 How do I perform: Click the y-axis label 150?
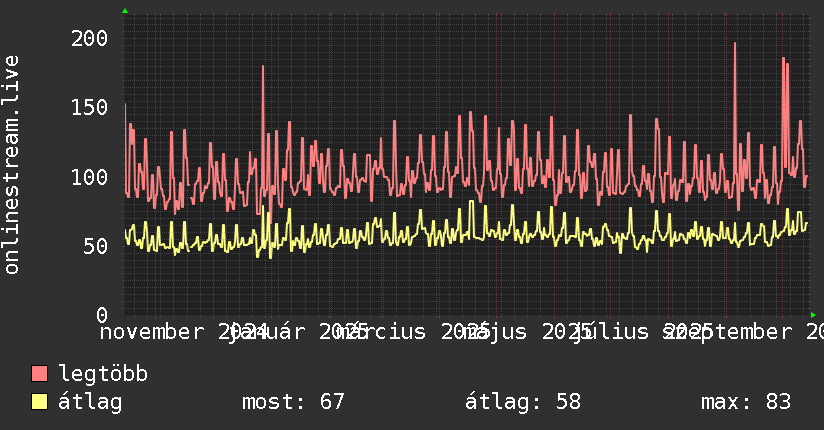click(89, 107)
